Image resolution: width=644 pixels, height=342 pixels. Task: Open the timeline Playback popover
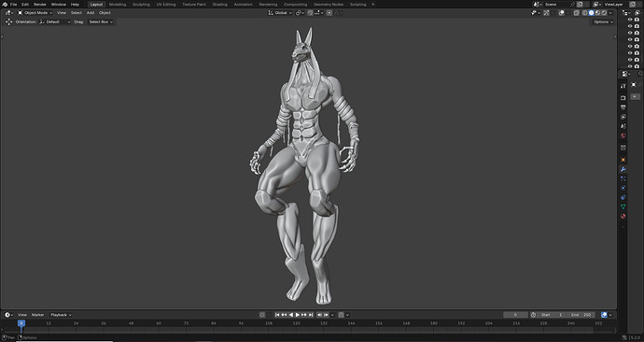[x=61, y=315]
